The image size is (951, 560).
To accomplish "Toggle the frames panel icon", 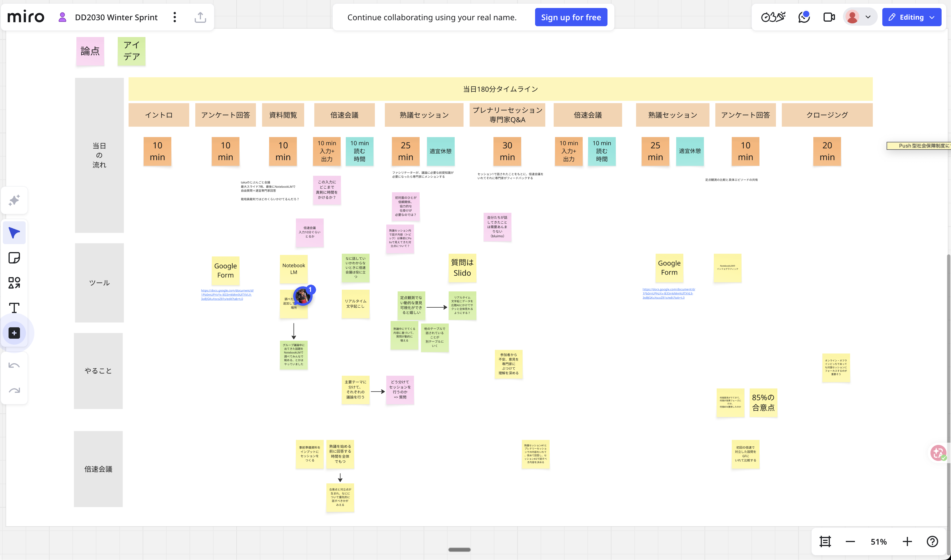I will 825,541.
